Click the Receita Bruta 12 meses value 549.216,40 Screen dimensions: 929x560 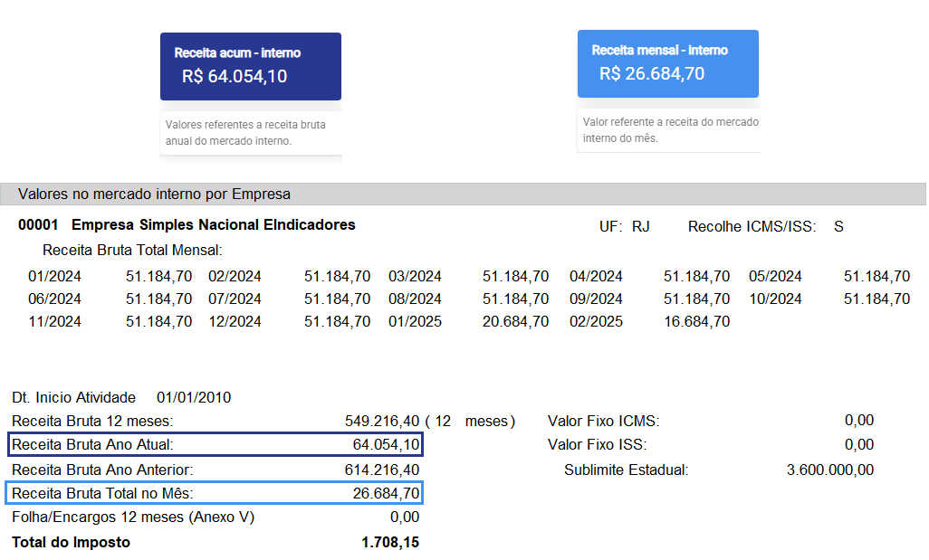click(x=382, y=421)
